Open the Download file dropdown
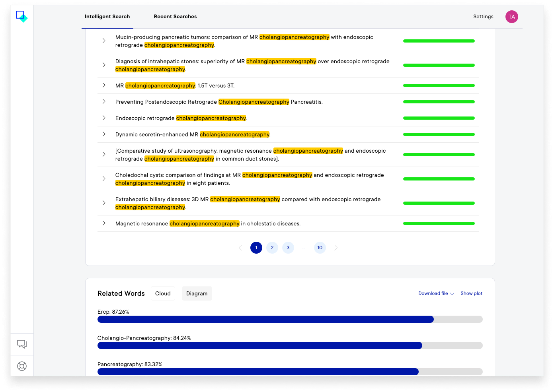 [x=436, y=293]
